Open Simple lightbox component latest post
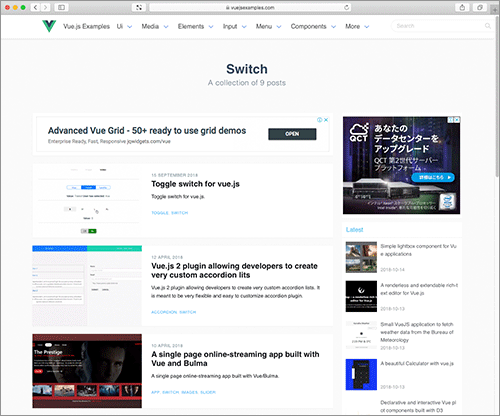 418,250
